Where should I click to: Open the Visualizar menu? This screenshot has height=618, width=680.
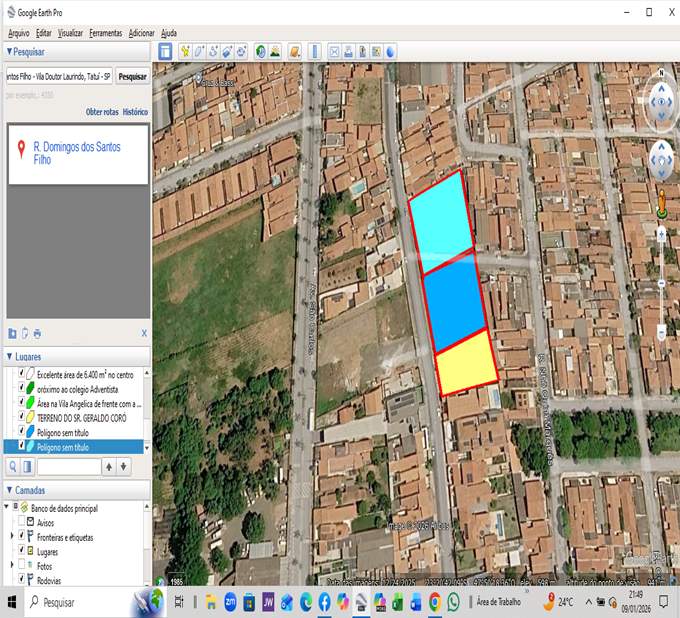[x=70, y=33]
